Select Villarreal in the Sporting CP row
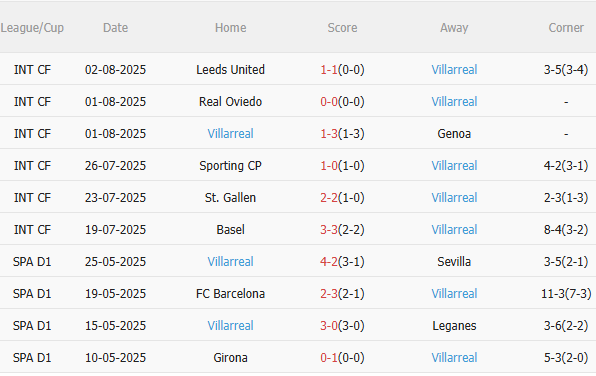 click(454, 165)
